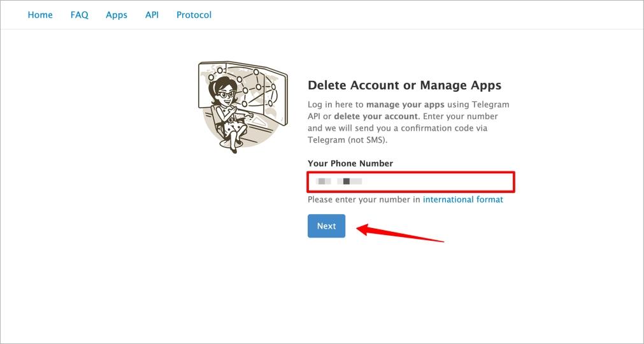This screenshot has height=344, width=644.
Task: Navigate to the API page
Action: point(152,15)
